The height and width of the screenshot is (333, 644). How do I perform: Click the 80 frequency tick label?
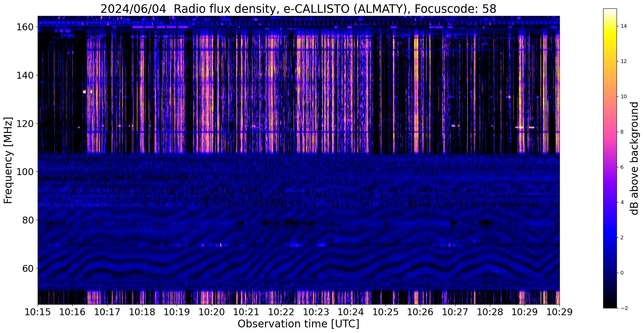[28, 220]
